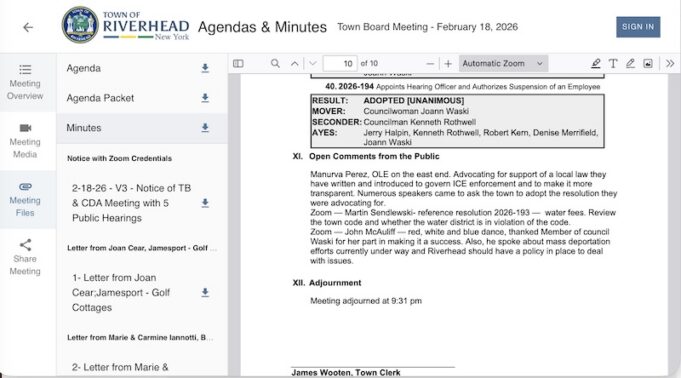Go to next PDF page

[313, 63]
